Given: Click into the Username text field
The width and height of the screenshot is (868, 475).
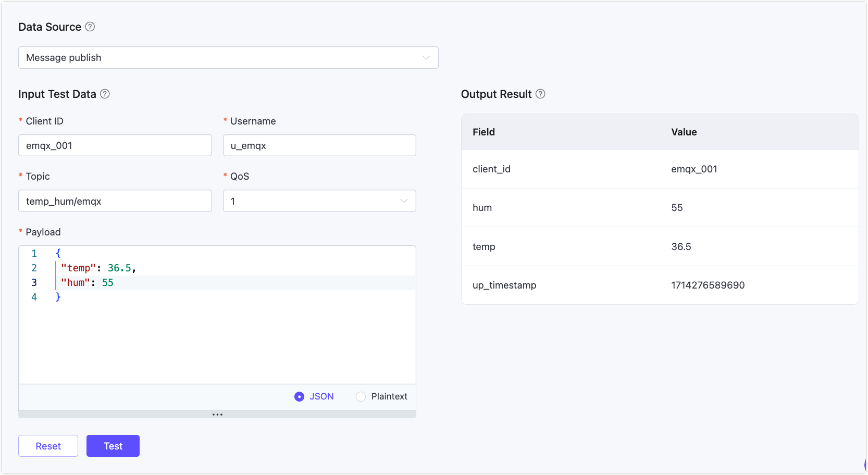Looking at the screenshot, I should (x=319, y=146).
